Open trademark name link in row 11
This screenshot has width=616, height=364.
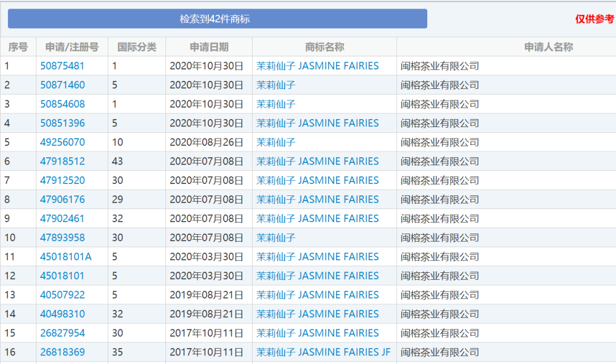click(x=318, y=257)
